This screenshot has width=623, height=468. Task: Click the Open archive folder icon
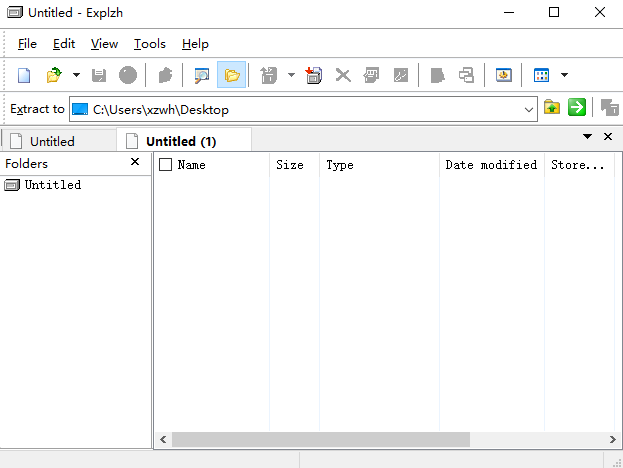[x=54, y=75]
